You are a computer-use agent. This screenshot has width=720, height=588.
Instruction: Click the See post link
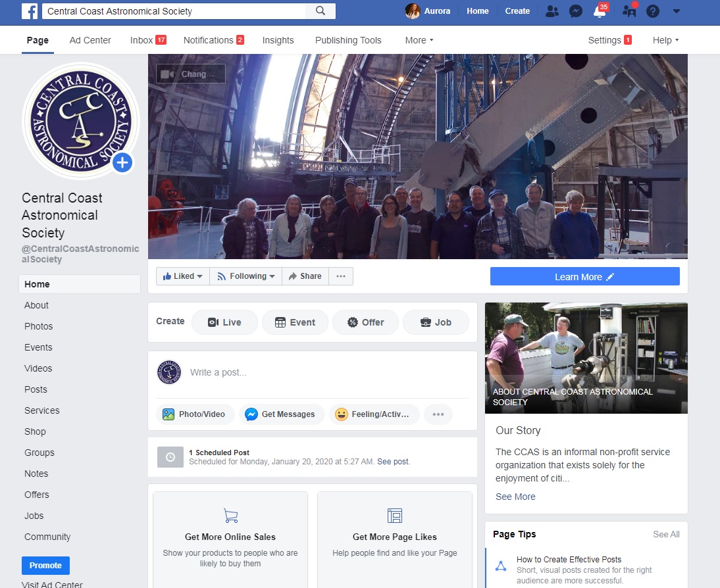tap(394, 462)
